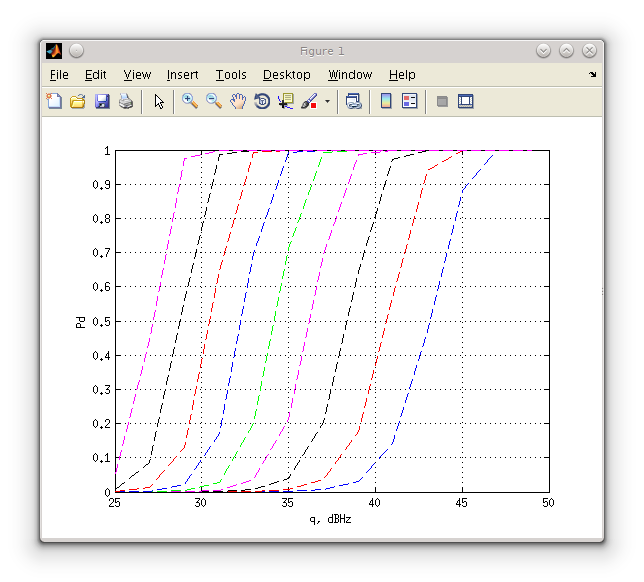This screenshot has height=582, width=644.
Task: Click the MATLAB logo in title bar
Action: (x=54, y=51)
